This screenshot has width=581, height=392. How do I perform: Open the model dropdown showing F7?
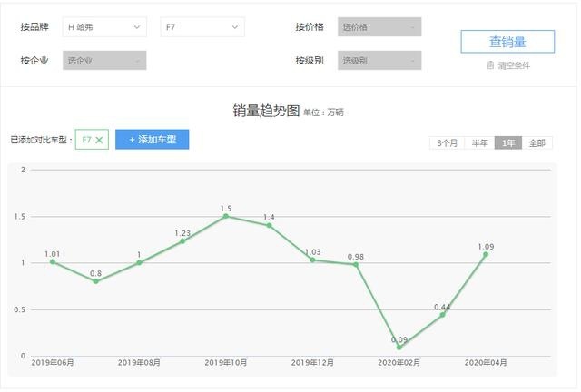[x=202, y=27]
